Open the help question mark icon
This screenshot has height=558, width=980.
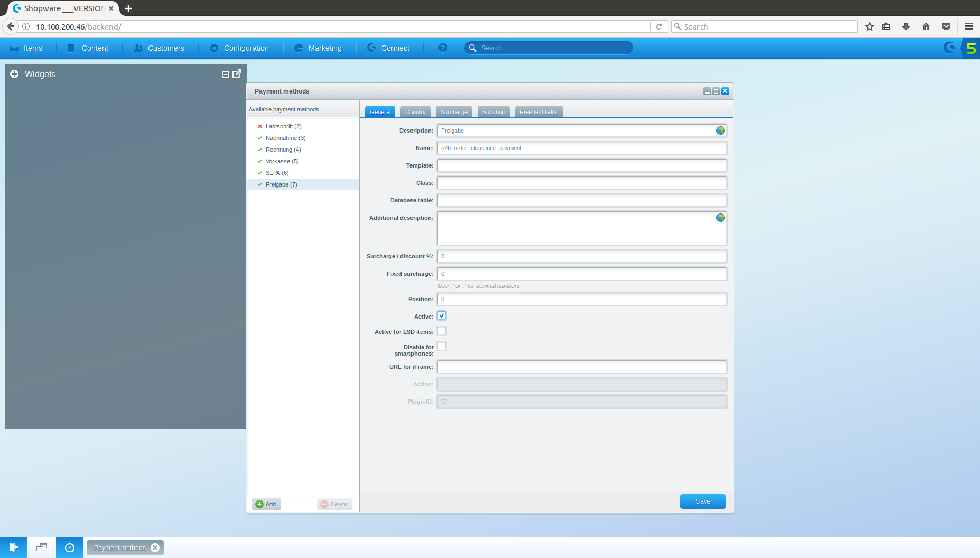tap(443, 48)
